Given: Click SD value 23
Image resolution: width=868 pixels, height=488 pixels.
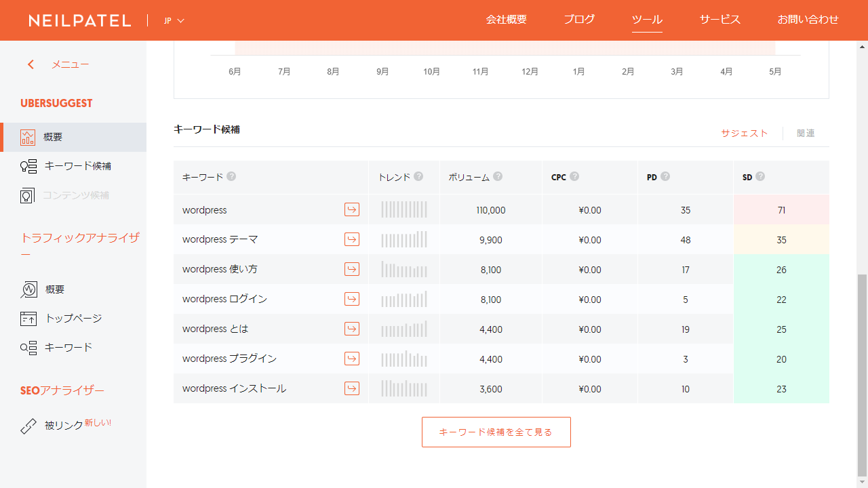Looking at the screenshot, I should point(781,389).
